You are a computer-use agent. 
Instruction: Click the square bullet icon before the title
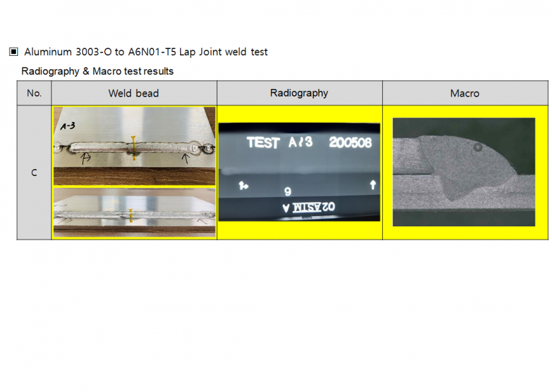point(13,52)
